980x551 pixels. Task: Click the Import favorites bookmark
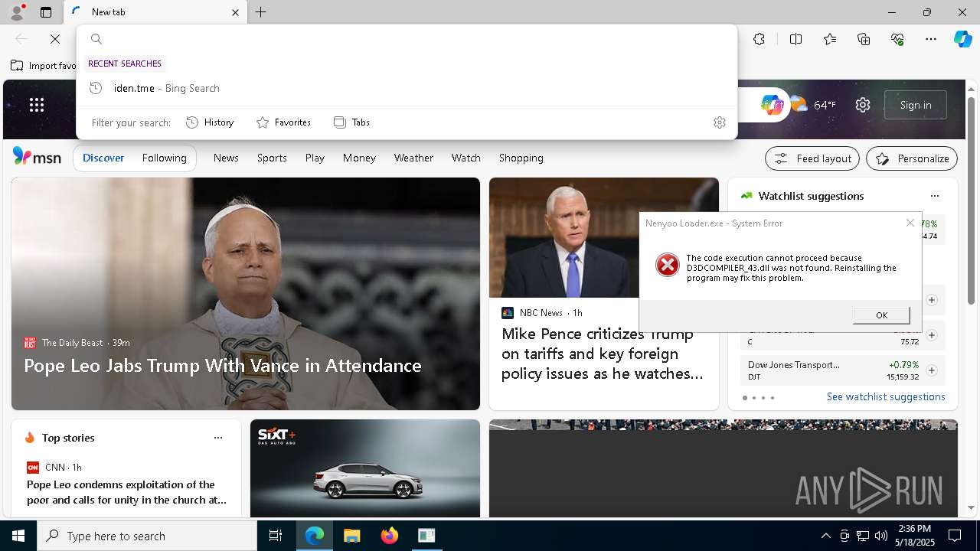point(44,66)
